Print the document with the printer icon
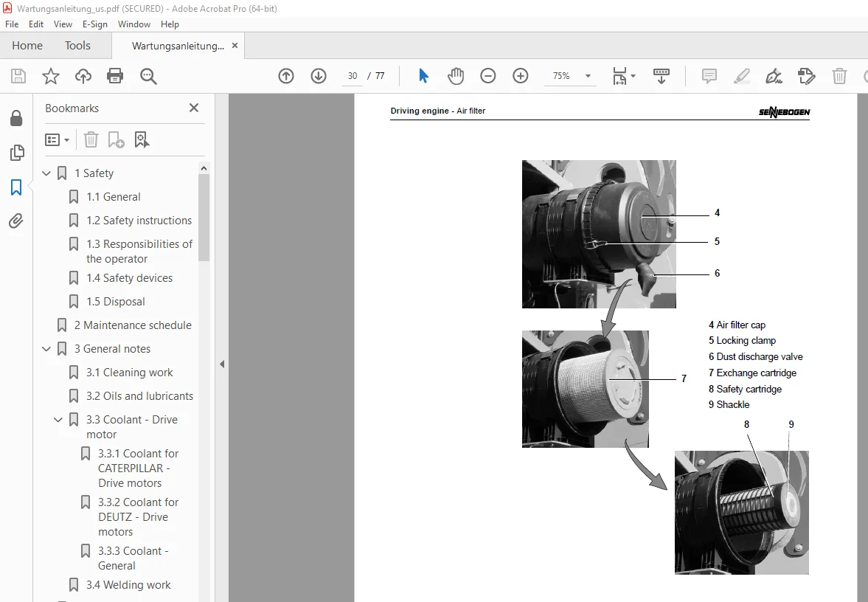Screen dimensions: 868x602 click(x=115, y=76)
